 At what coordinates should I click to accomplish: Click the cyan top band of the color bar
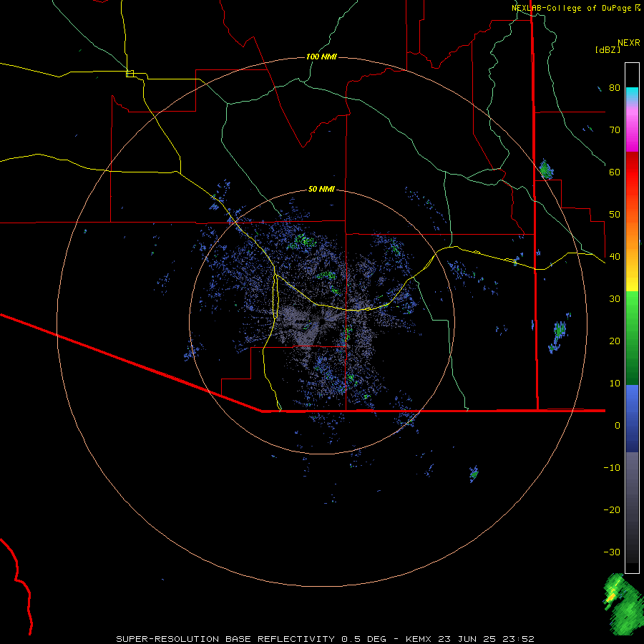tap(632, 94)
